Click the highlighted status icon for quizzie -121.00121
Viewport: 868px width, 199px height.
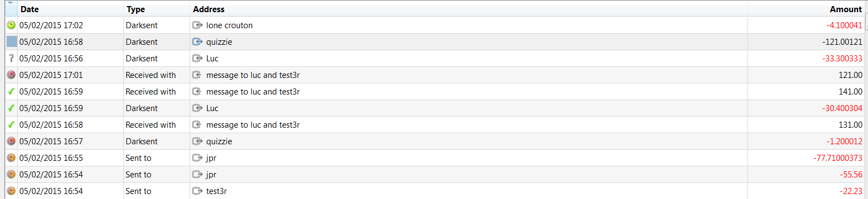[x=12, y=41]
